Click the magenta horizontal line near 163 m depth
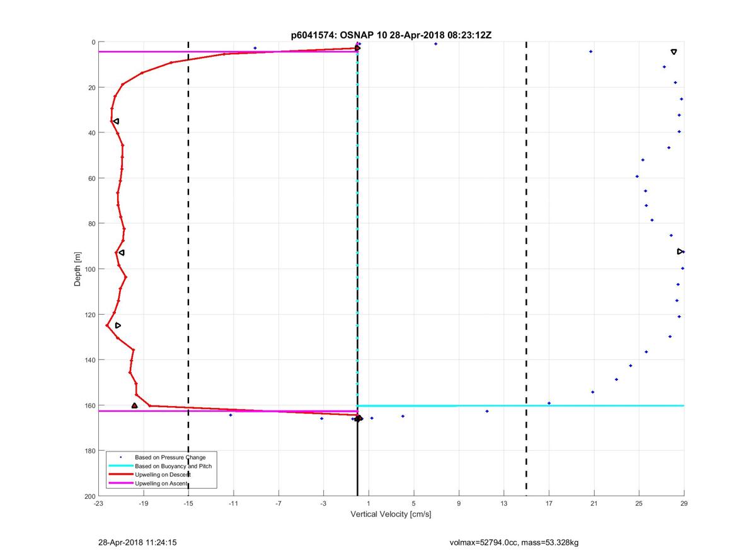 (227, 411)
